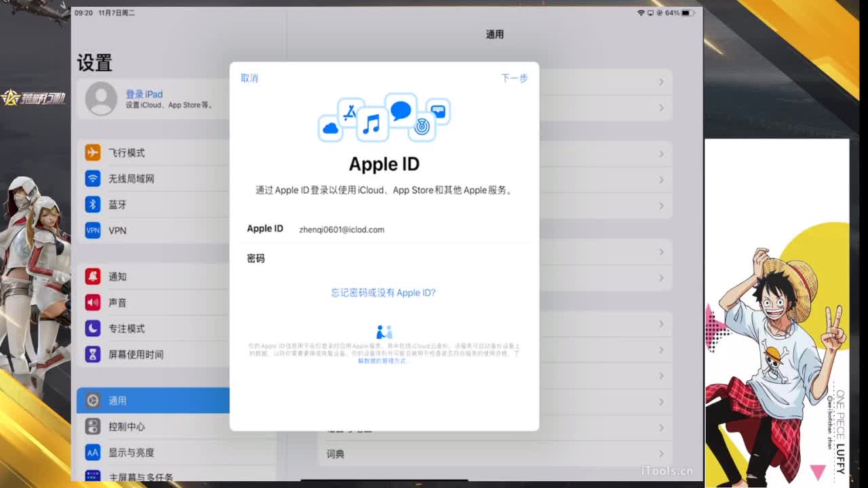The height and width of the screenshot is (488, 868).
Task: Open the 屏幕使用时间 settings row
Action: point(153,354)
